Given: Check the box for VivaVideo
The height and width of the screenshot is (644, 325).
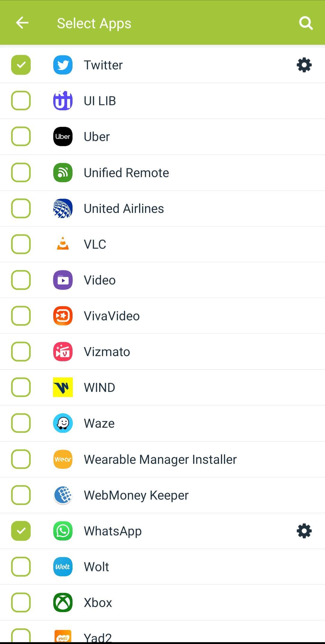Looking at the screenshot, I should (x=21, y=316).
